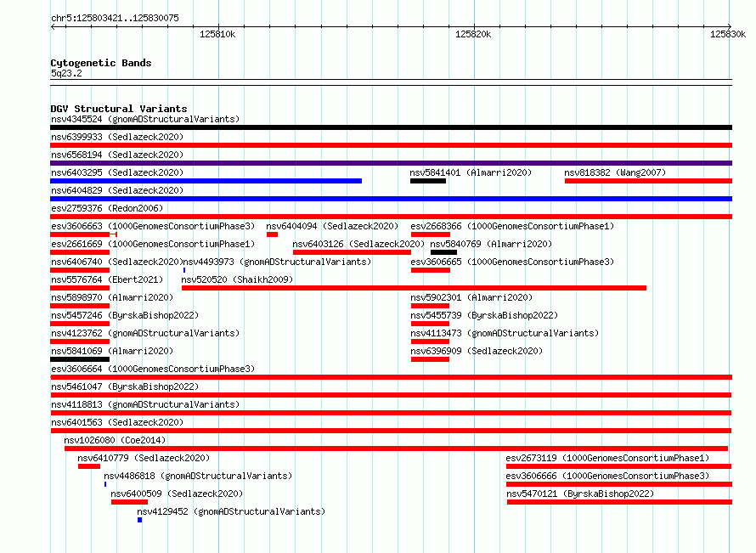The image size is (756, 553).
Task: Click the red bar under nsv6403126
Action: [x=352, y=252]
